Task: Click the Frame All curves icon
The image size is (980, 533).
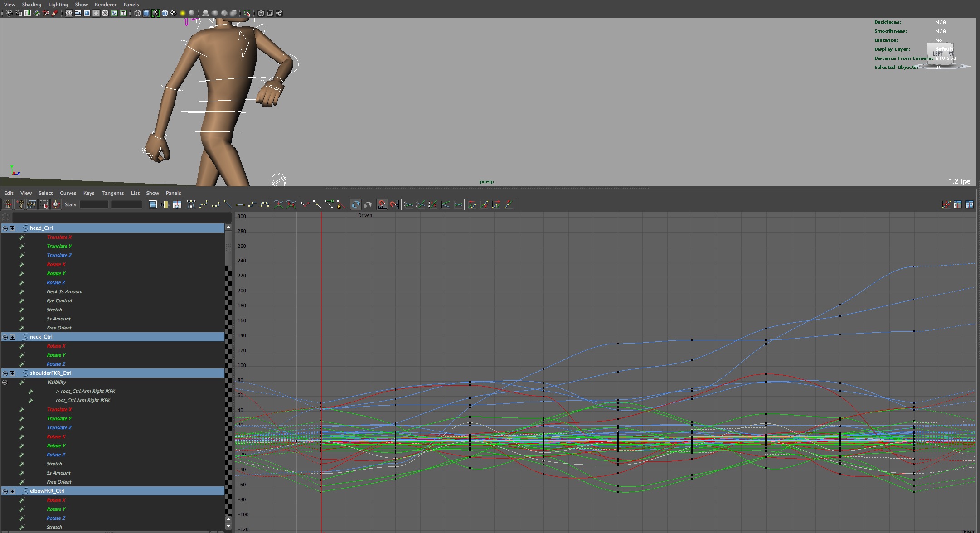Action: coord(153,204)
